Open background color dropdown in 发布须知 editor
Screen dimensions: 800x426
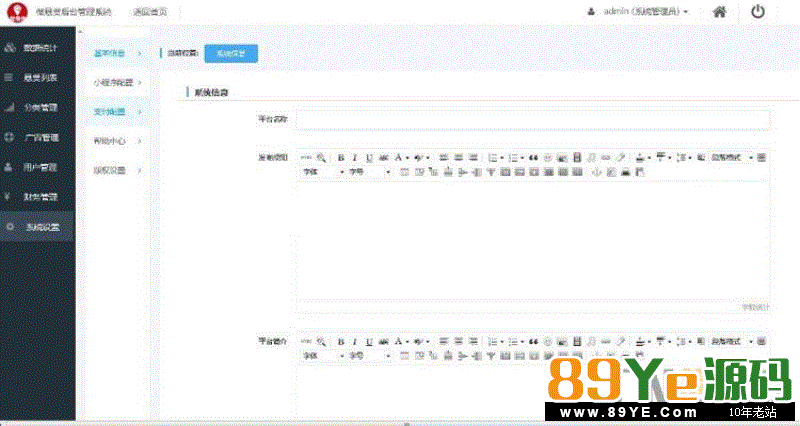pyautogui.click(x=428, y=158)
